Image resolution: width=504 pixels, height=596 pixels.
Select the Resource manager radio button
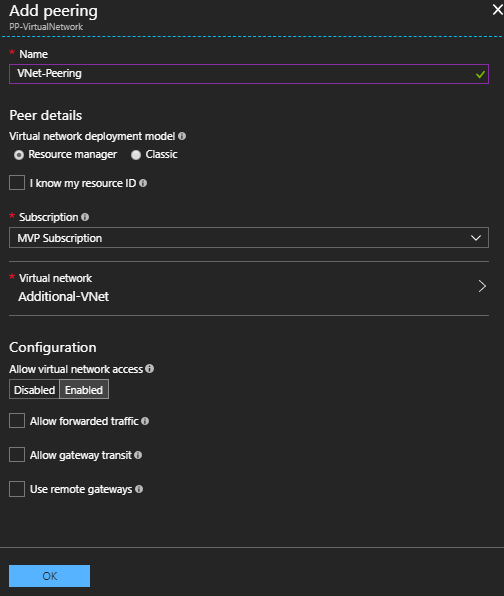pyautogui.click(x=19, y=155)
